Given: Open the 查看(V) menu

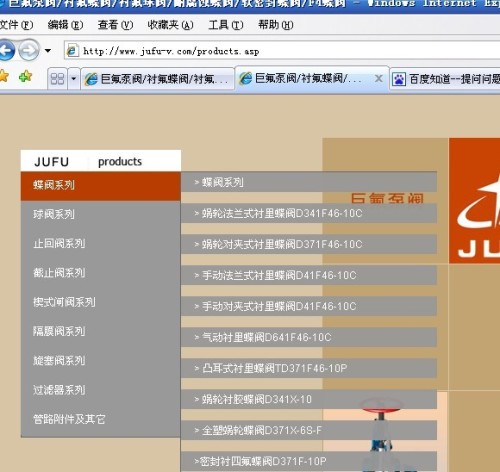Looking at the screenshot, I should [115, 25].
